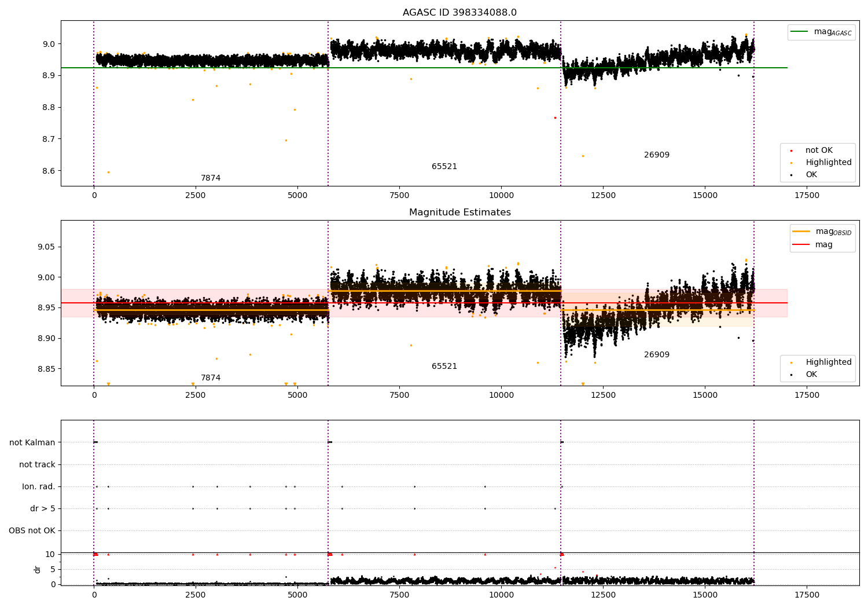868x608 pixels.
Task: Click the plot title 'AGASC ID 398334088.0'
Action: coord(459,13)
